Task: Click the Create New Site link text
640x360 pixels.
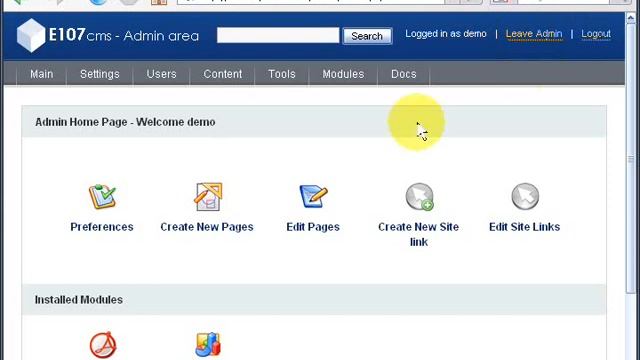Action: [418, 234]
